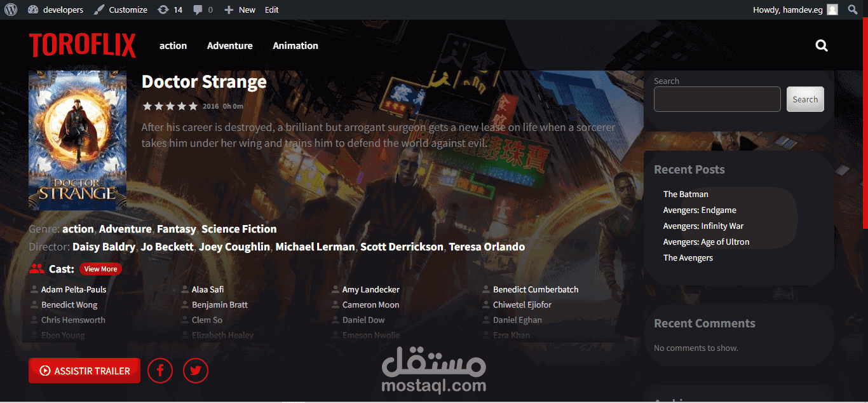This screenshot has width=868, height=403.
Task: Check the 14 pending updates
Action: pos(170,10)
